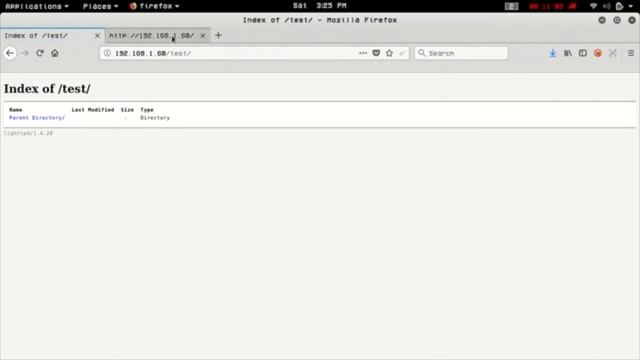Expand the system menu arrow at top right
This screenshot has height=360, width=640.
pyautogui.click(x=631, y=6)
